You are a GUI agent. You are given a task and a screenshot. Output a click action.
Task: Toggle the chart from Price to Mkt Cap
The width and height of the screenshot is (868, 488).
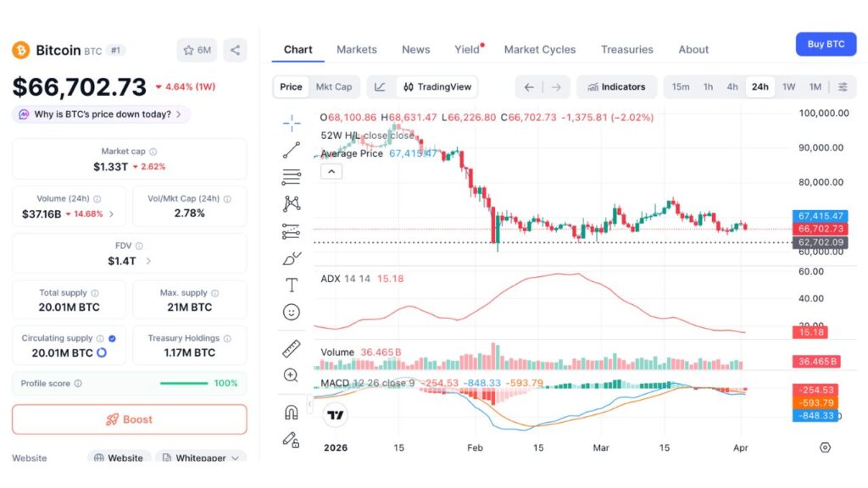pyautogui.click(x=334, y=86)
